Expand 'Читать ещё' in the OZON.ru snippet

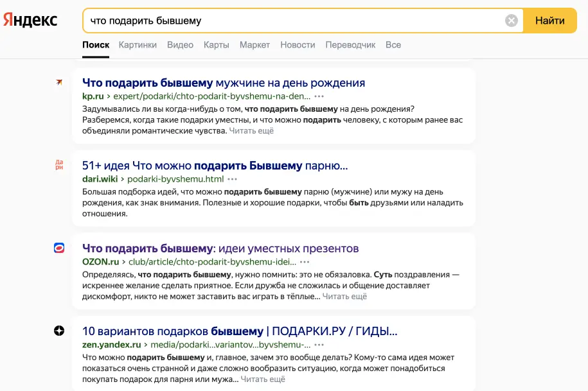pyautogui.click(x=344, y=297)
